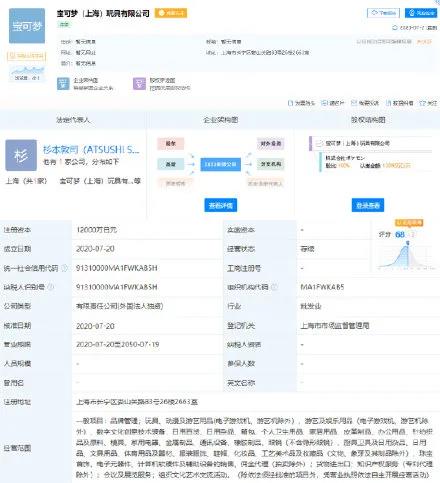Click 宝可梦（上海）玩具有... company link under representative
The image size is (440, 483).
point(100,181)
